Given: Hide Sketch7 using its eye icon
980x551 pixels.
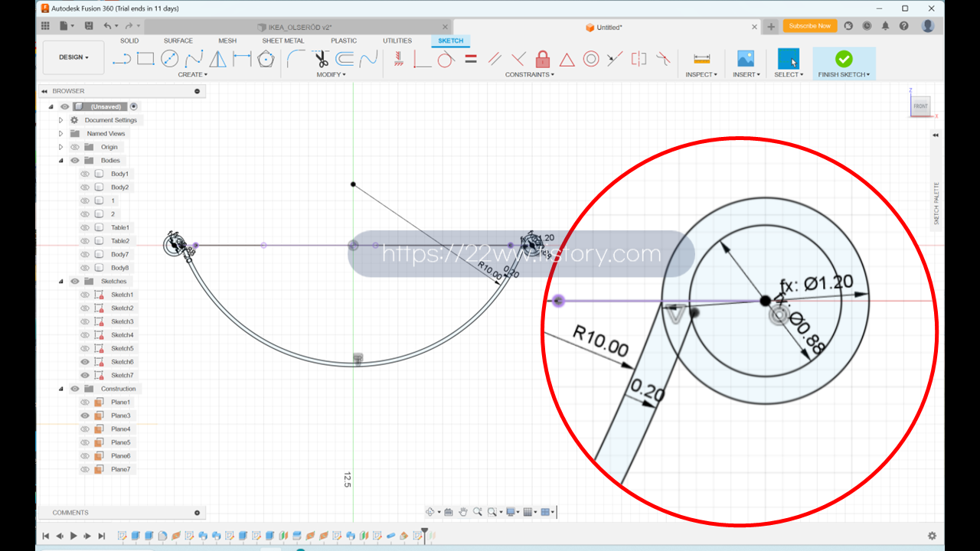Looking at the screenshot, I should point(85,375).
